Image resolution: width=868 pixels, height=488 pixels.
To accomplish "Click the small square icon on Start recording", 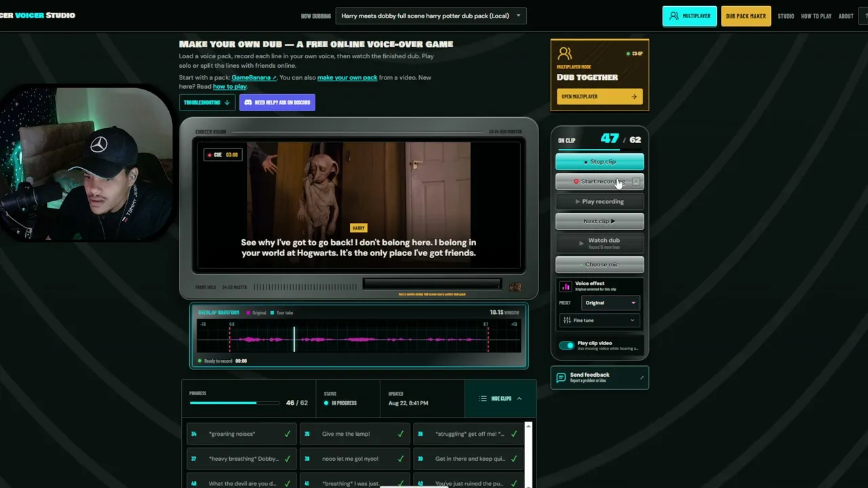I will [636, 182].
